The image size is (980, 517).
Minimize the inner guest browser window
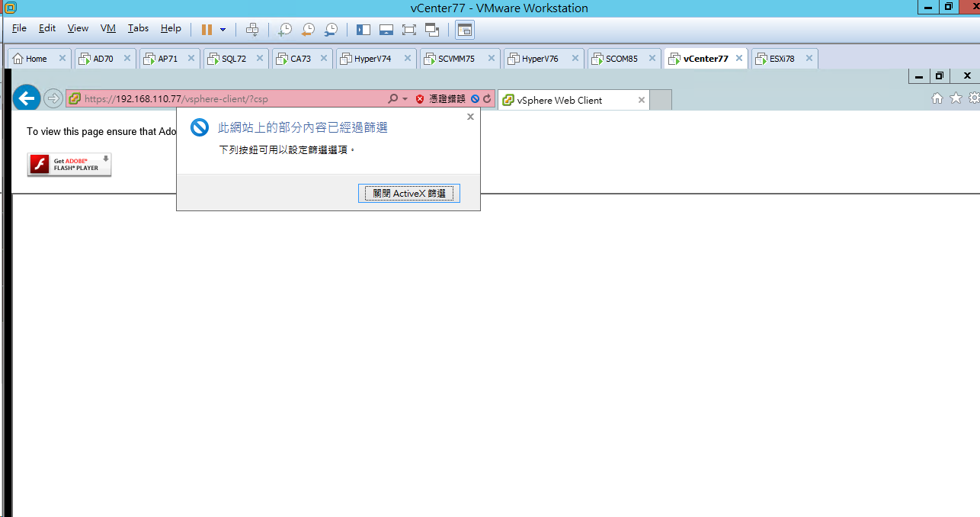coord(919,75)
